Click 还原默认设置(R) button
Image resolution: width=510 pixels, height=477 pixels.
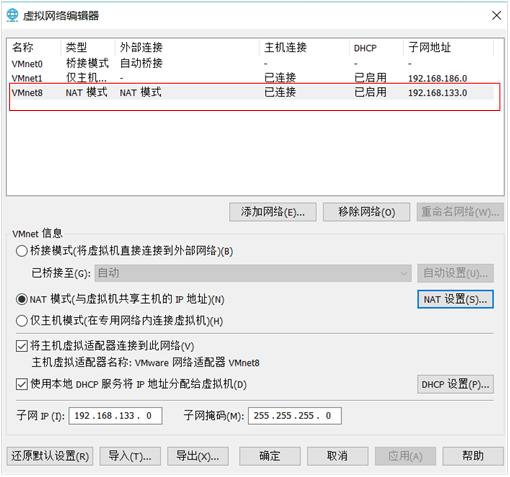pyautogui.click(x=50, y=456)
